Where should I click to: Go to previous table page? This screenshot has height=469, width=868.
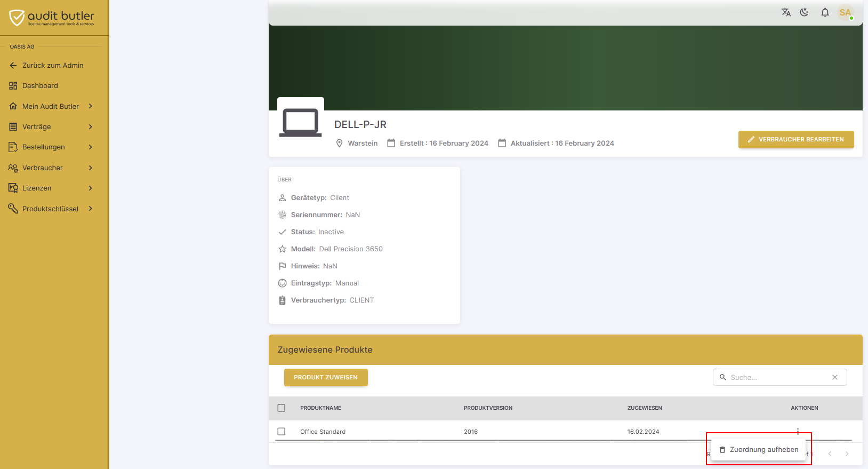click(830, 454)
